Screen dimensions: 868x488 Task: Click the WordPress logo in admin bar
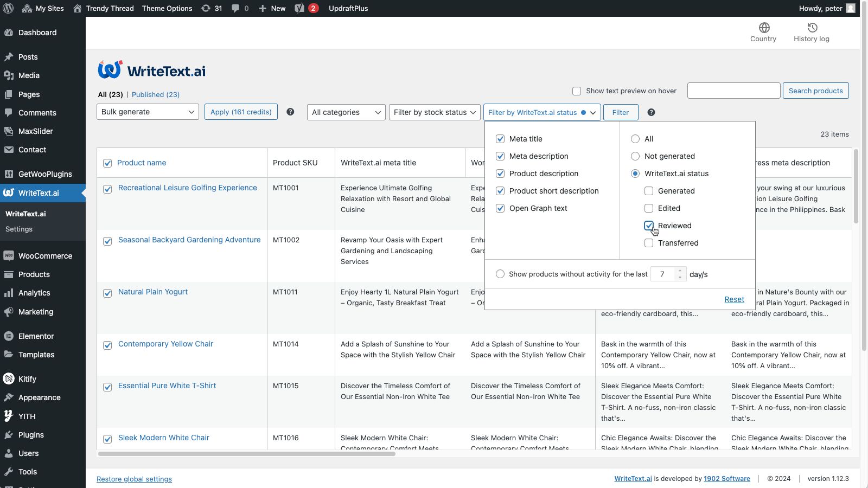tap(8, 8)
